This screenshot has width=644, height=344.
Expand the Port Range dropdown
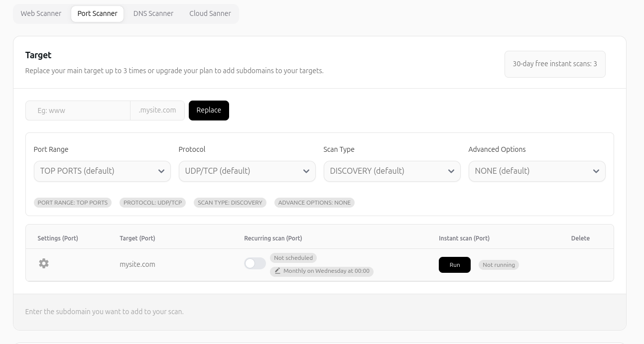102,171
